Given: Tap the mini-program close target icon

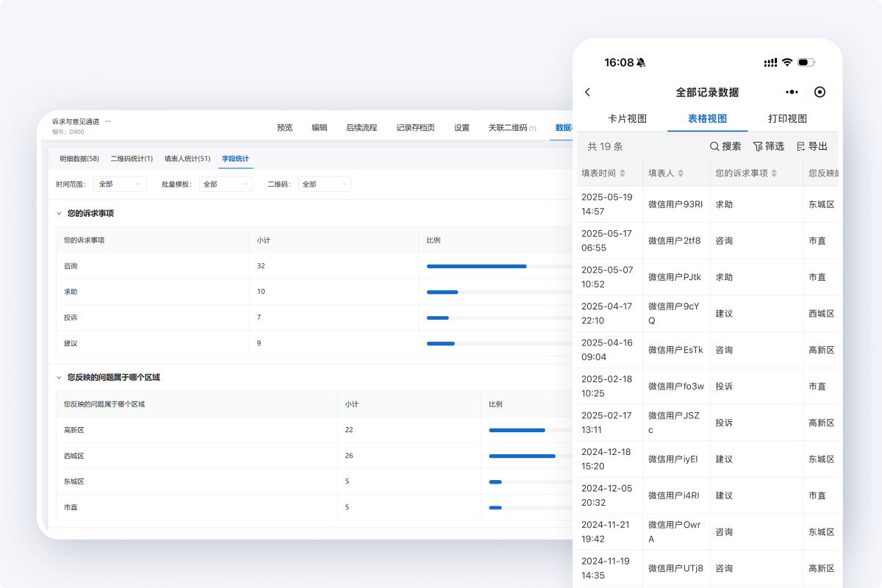Looking at the screenshot, I should pos(820,92).
